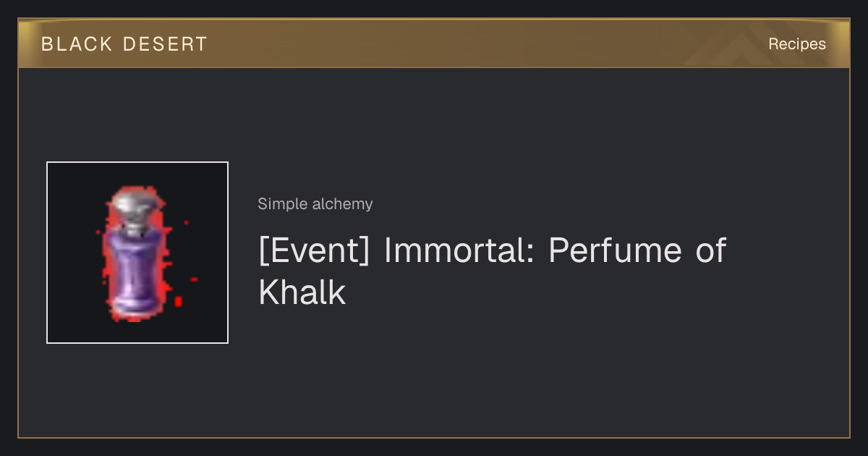Viewport: 868px width, 456px height.
Task: Click the word alchemy in subtitle
Action: point(343,204)
